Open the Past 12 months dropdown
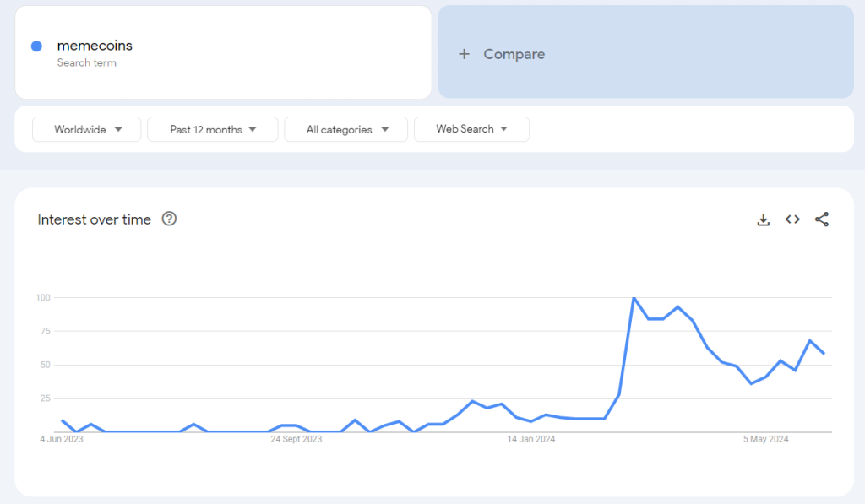Viewport: 865px width, 504px height. (212, 129)
